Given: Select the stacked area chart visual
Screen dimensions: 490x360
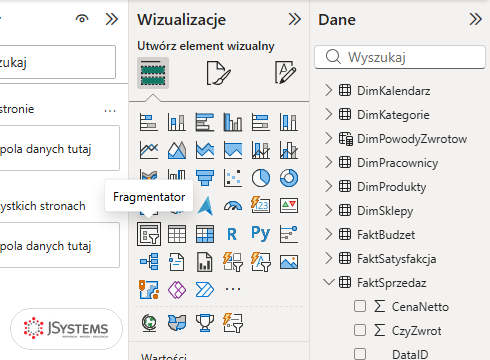Looking at the screenshot, I should 205,150.
